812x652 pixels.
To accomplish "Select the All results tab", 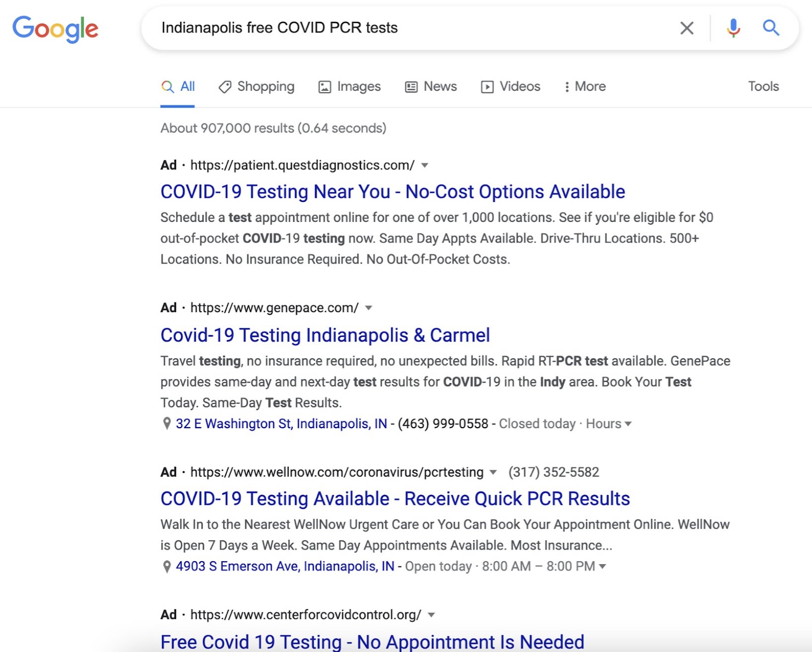I will coord(178,87).
